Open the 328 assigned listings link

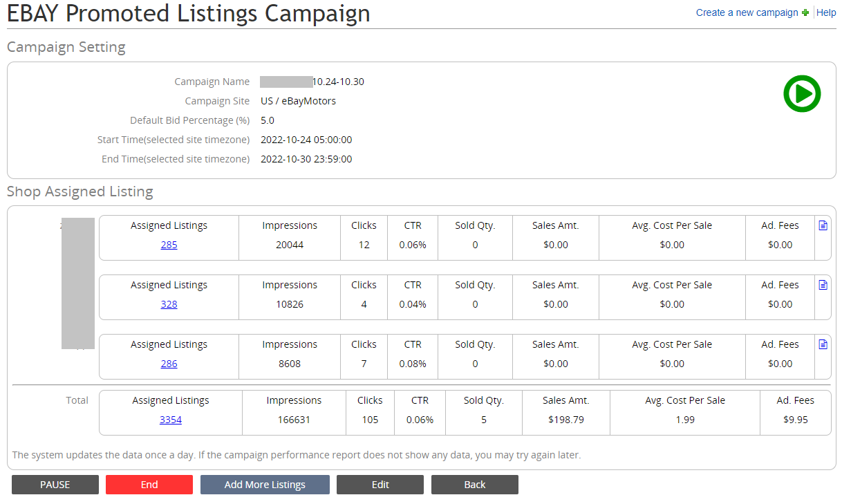pyautogui.click(x=169, y=304)
